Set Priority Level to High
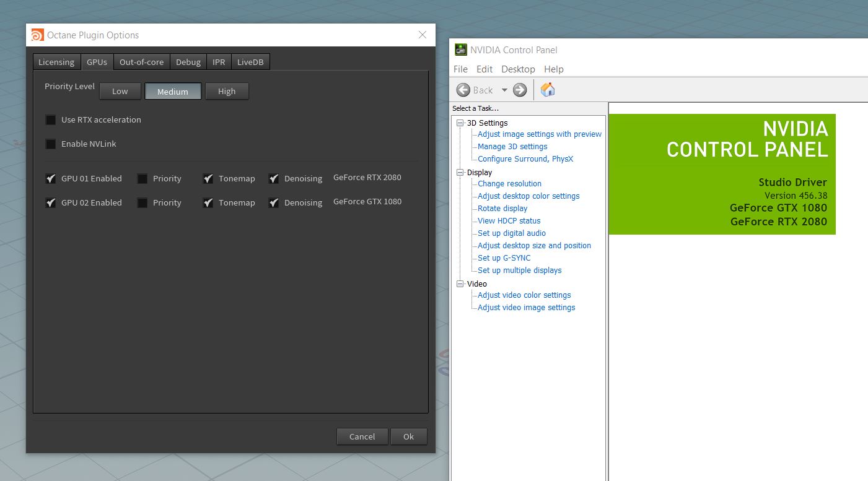868x481 pixels. click(227, 91)
